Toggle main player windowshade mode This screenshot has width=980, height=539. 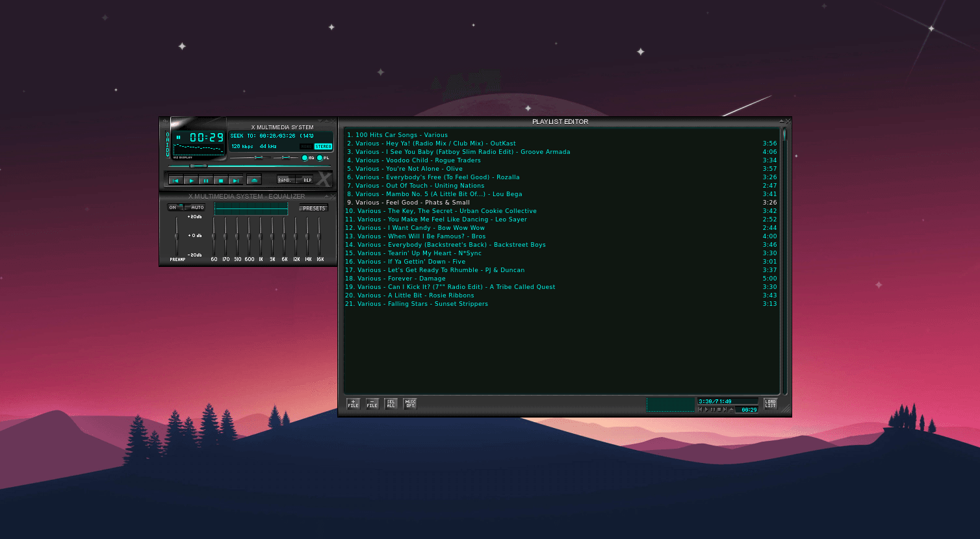tap(326, 121)
